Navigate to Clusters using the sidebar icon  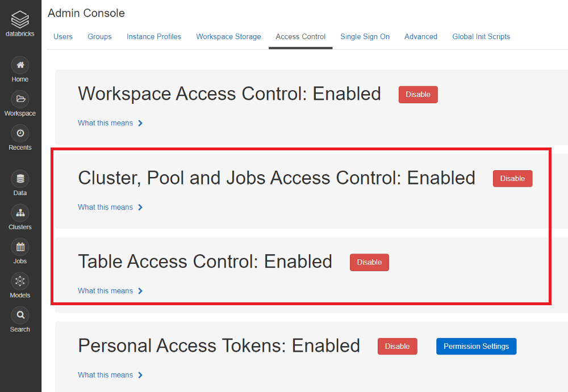pos(20,214)
